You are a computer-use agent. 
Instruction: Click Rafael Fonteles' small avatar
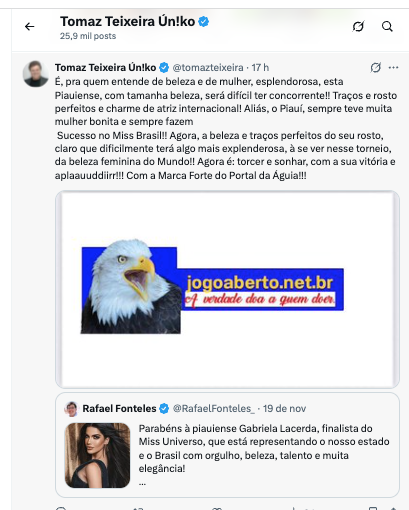coord(71,409)
